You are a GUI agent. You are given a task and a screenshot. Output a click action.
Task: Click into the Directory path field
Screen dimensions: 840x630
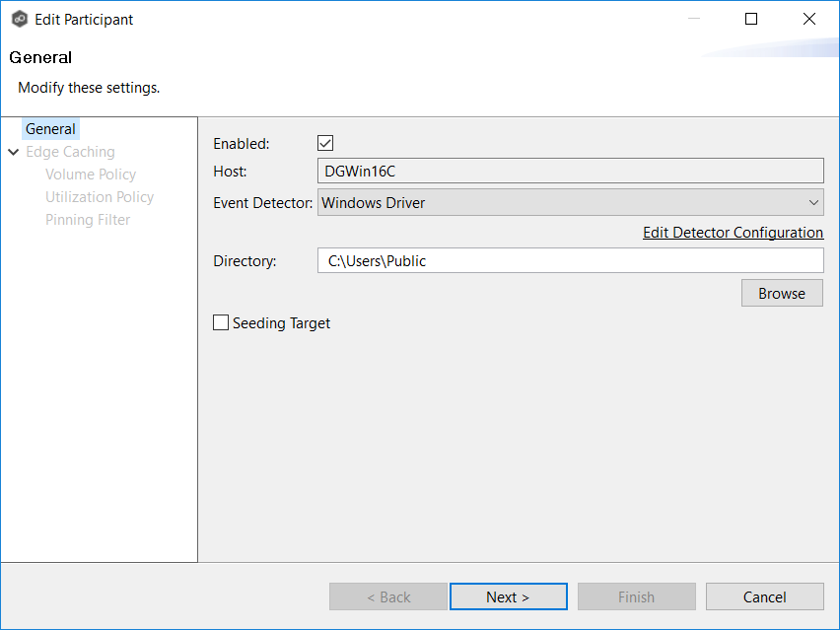[x=570, y=260]
